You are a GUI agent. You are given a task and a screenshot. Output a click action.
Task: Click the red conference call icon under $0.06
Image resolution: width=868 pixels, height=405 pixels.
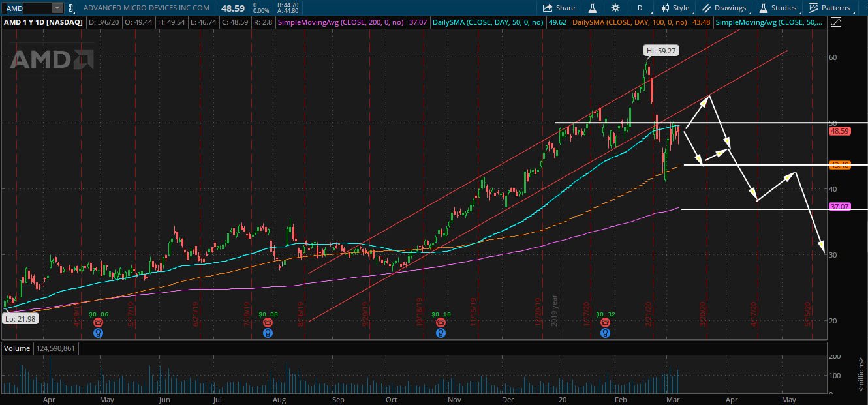[x=99, y=323]
